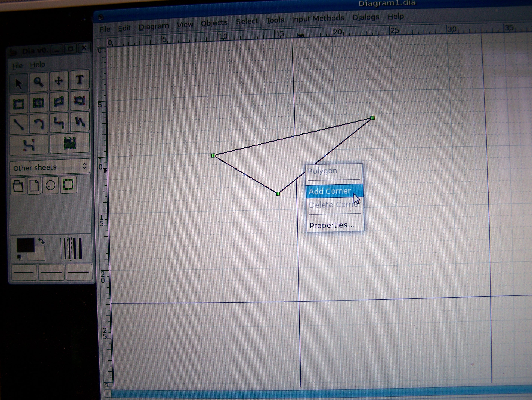Image resolution: width=532 pixels, height=400 pixels.
Task: Select the Zigzagline tool
Action: 59,123
